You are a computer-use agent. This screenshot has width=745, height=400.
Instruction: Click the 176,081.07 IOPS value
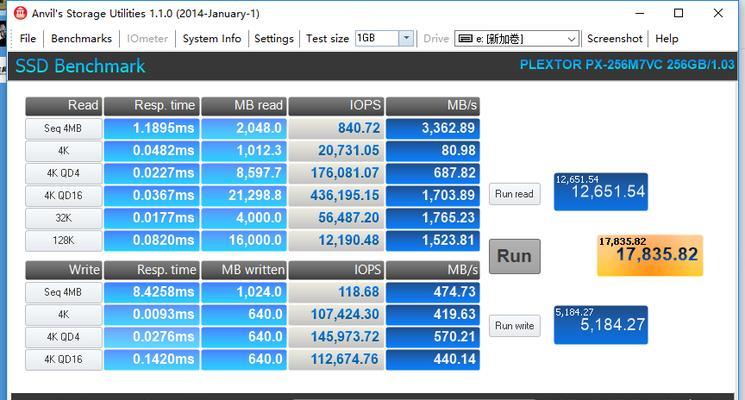[335, 173]
